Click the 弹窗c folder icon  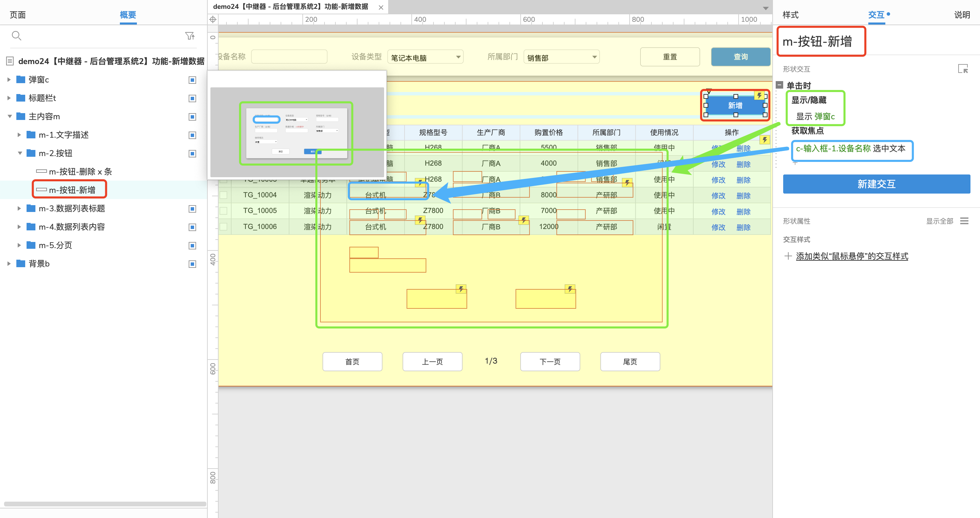click(x=21, y=79)
